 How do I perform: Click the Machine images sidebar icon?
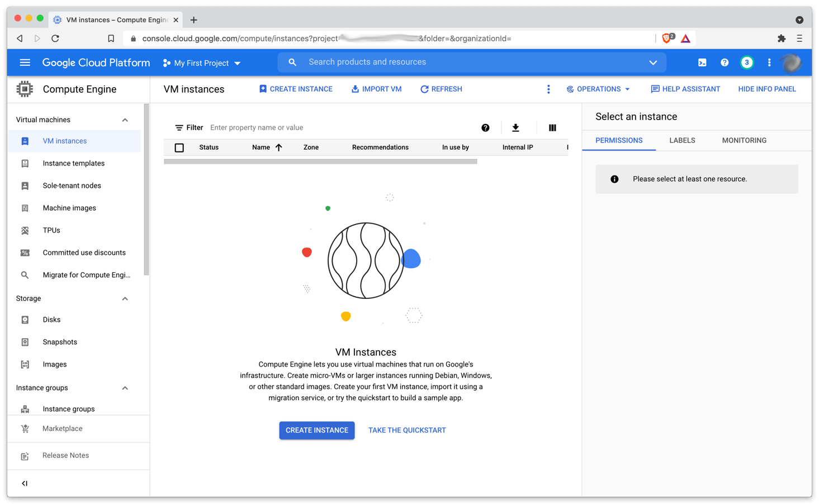click(x=25, y=208)
